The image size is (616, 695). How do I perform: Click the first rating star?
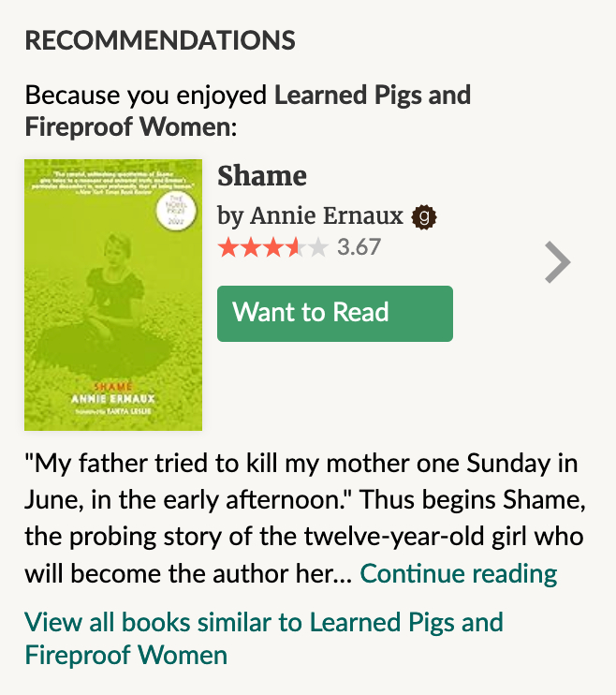(x=228, y=248)
